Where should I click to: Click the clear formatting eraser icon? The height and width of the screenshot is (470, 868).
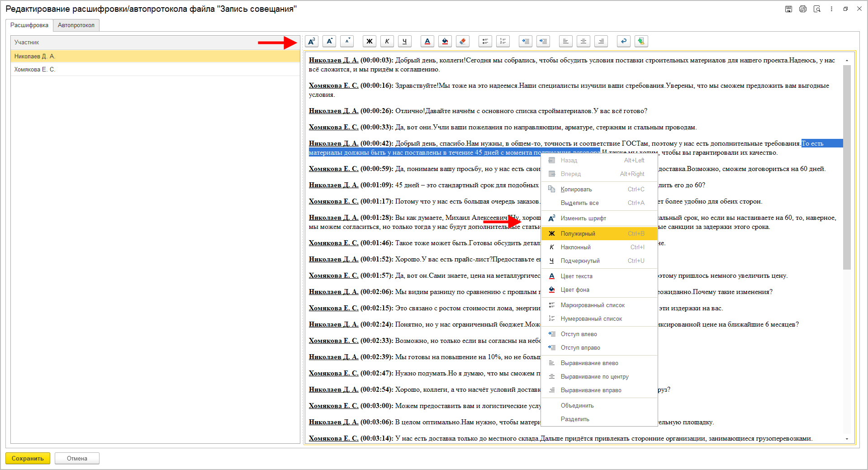pyautogui.click(x=462, y=42)
